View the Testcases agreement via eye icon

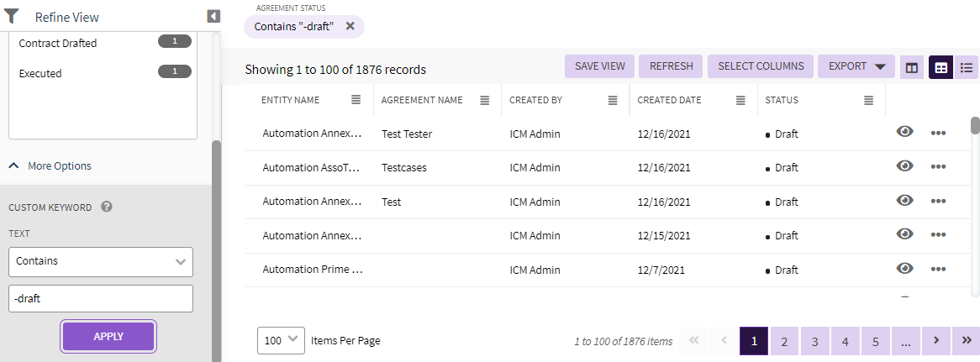click(905, 166)
